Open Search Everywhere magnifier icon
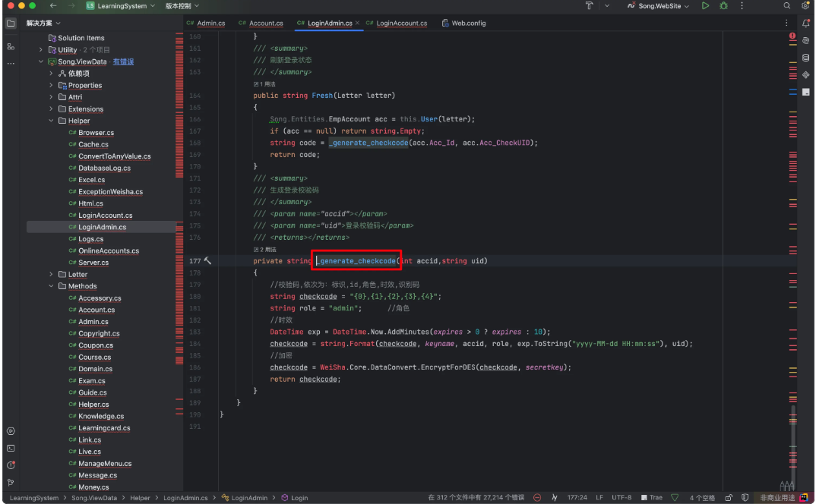Image resolution: width=816 pixels, height=504 pixels. [787, 6]
